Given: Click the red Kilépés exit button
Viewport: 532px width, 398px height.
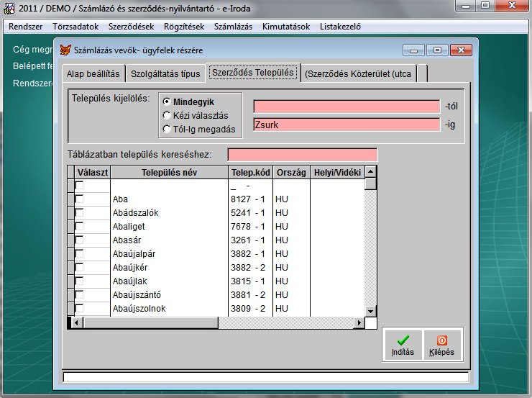Looking at the screenshot, I should click(441, 345).
